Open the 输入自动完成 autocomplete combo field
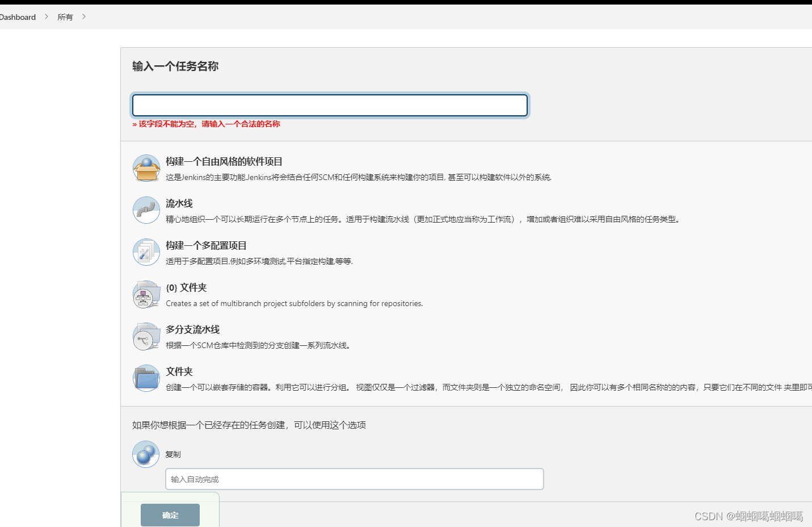Viewport: 812px width, 527px height. tap(354, 479)
